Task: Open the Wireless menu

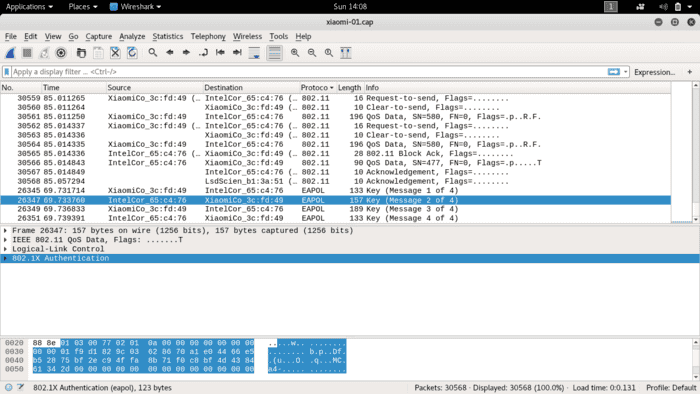Action: [247, 37]
